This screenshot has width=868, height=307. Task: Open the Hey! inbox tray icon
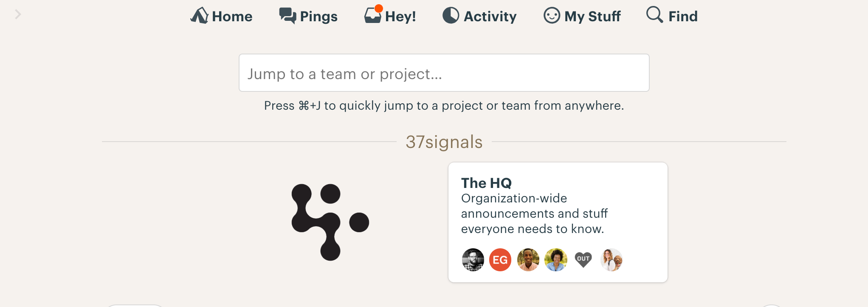[x=373, y=17]
